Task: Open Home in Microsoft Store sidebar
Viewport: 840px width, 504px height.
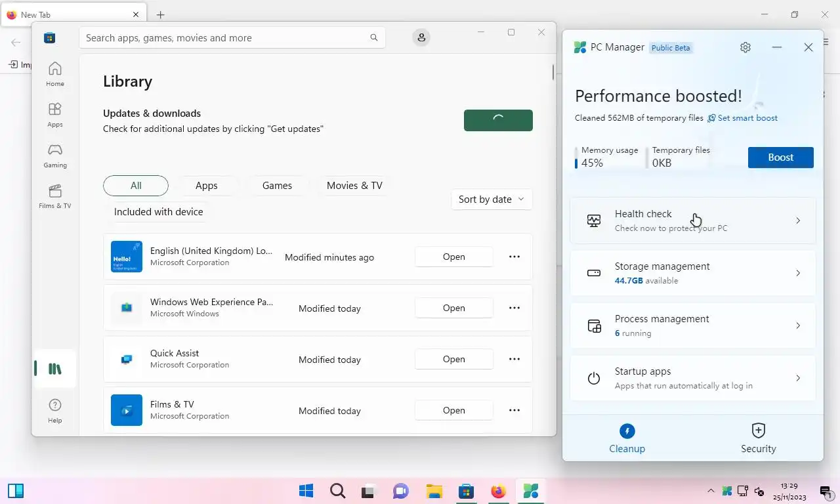Action: [x=55, y=73]
